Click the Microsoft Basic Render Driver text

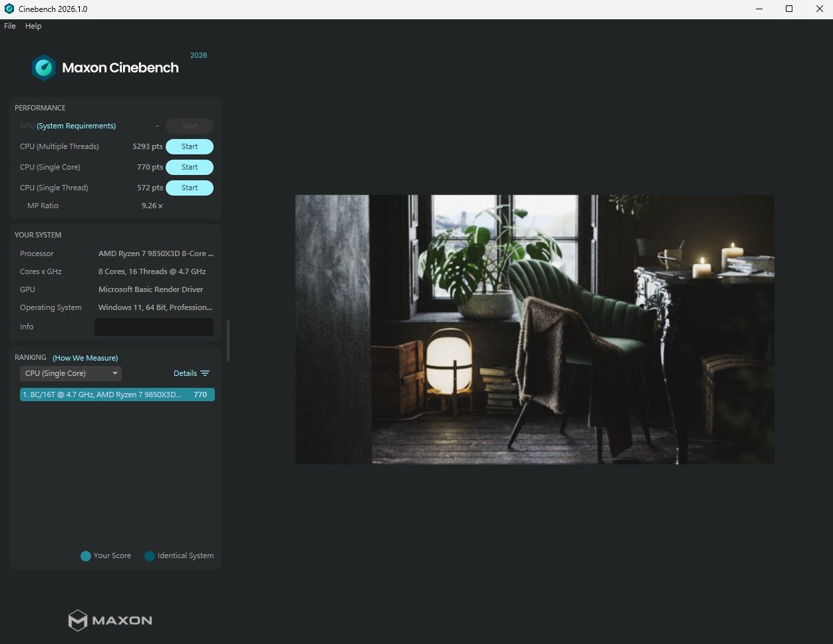151,289
